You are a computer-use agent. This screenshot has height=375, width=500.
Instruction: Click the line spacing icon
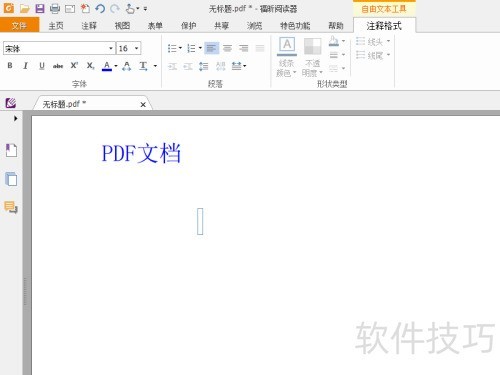click(x=203, y=66)
